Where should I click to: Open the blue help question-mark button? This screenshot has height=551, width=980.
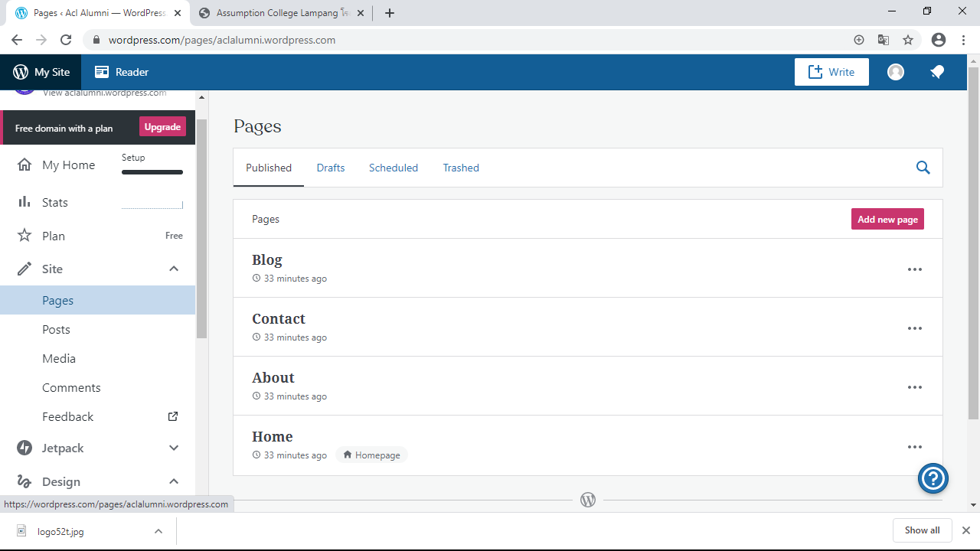[933, 479]
